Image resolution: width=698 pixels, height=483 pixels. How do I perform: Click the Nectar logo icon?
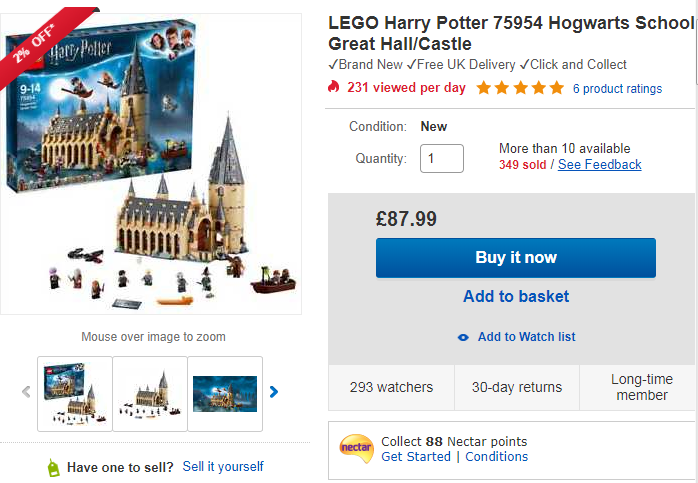(x=356, y=448)
